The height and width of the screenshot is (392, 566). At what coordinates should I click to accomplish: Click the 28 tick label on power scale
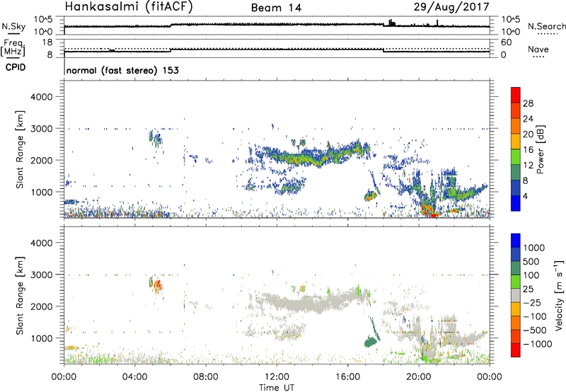point(528,103)
